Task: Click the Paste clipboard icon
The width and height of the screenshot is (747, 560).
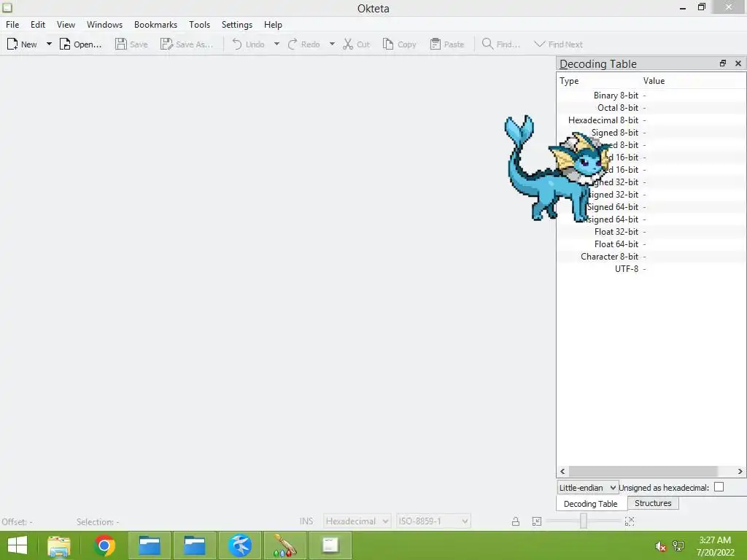Action: point(435,44)
